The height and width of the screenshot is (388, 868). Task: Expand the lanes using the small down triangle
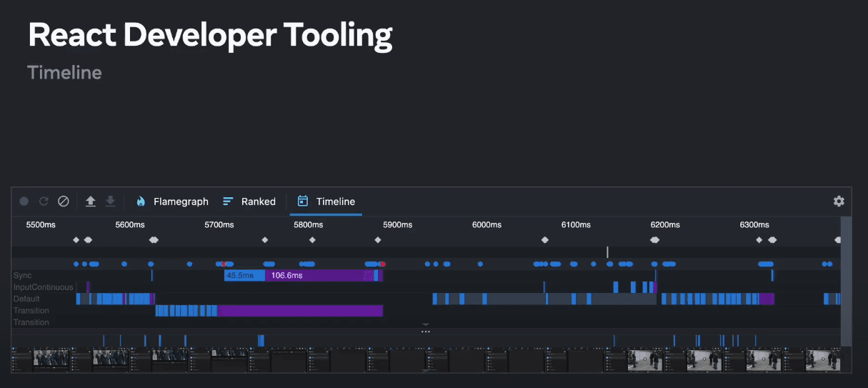coord(426,325)
